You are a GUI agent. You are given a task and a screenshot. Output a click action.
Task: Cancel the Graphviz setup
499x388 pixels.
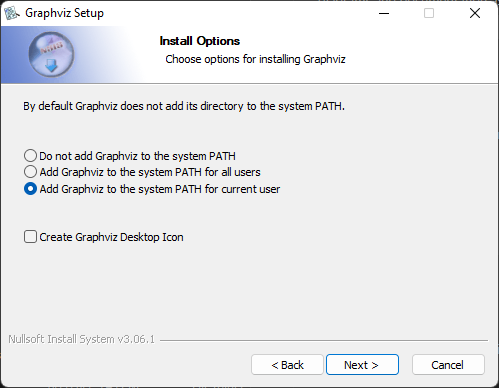(448, 365)
